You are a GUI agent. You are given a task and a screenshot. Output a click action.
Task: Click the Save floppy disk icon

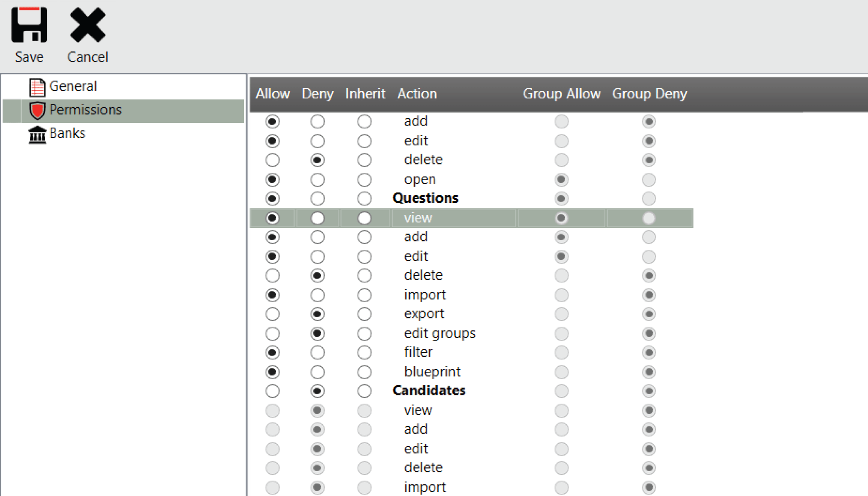click(x=29, y=25)
